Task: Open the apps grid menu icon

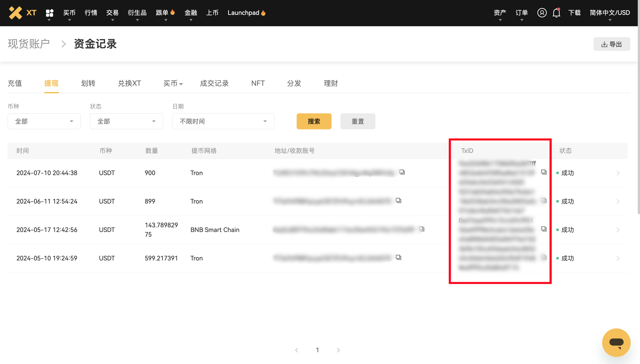Action: (x=50, y=12)
